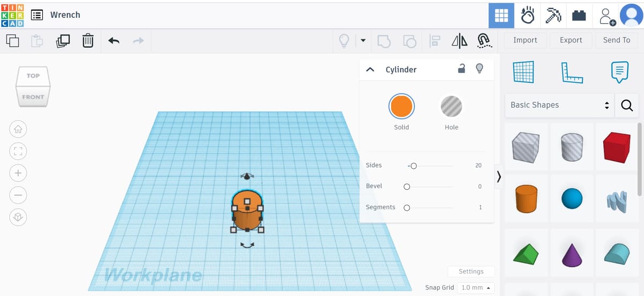Toggle the lock editing padlock
This screenshot has width=644, height=296.
(461, 69)
